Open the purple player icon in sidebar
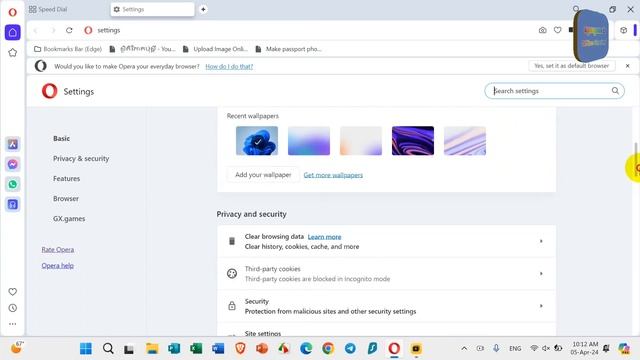Screen dimensions: 640x360 (13, 204)
